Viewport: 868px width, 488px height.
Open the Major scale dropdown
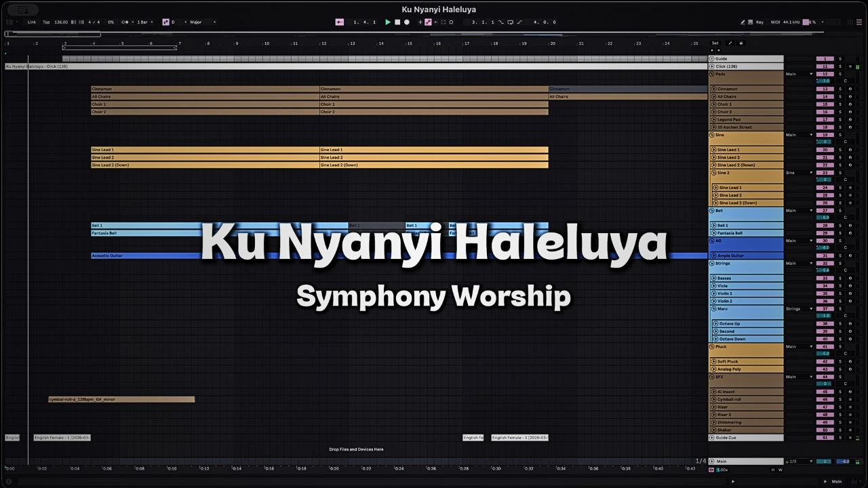pyautogui.click(x=202, y=22)
